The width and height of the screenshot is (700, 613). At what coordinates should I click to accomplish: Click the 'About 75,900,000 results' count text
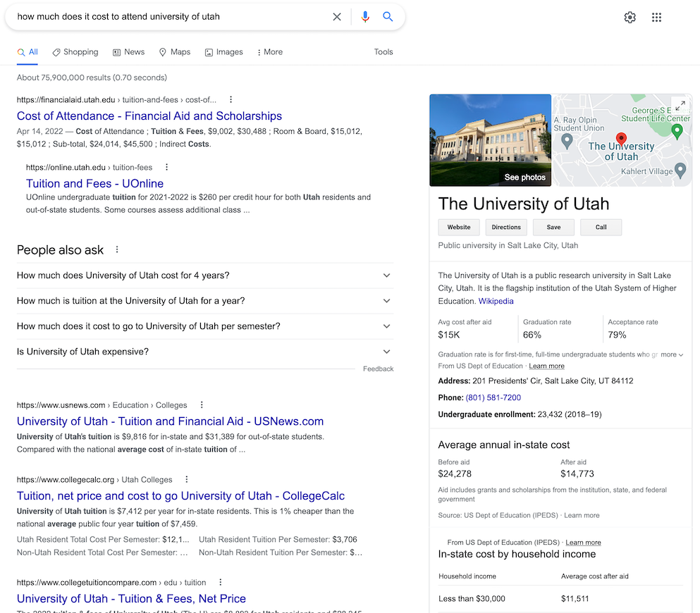(x=92, y=78)
